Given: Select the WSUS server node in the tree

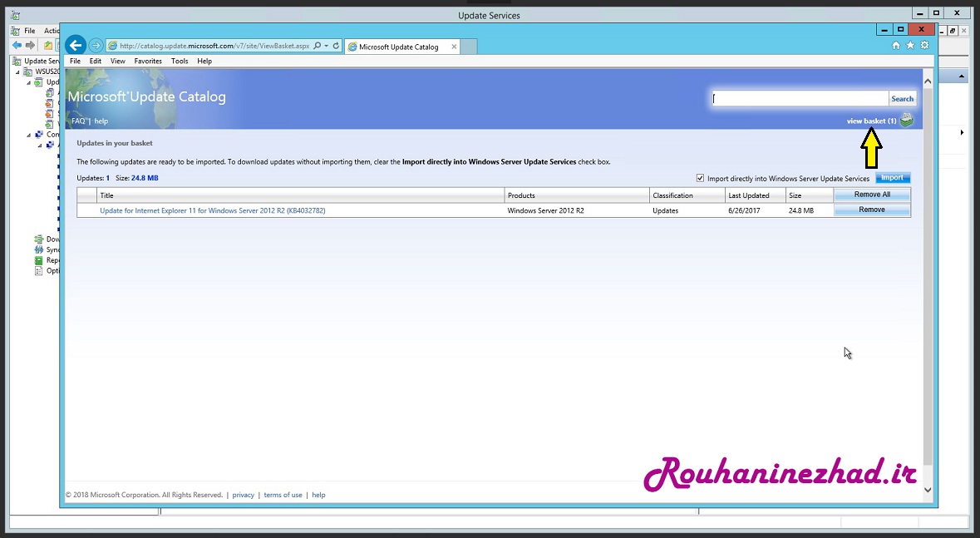Looking at the screenshot, I should coord(42,72).
